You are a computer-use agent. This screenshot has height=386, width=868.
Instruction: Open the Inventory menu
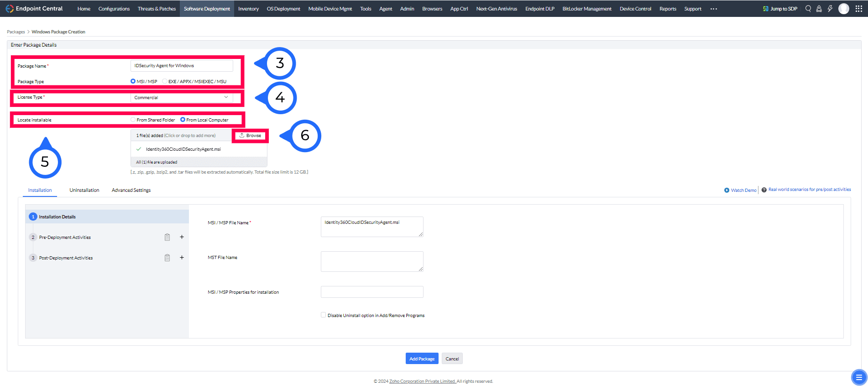[x=248, y=9]
